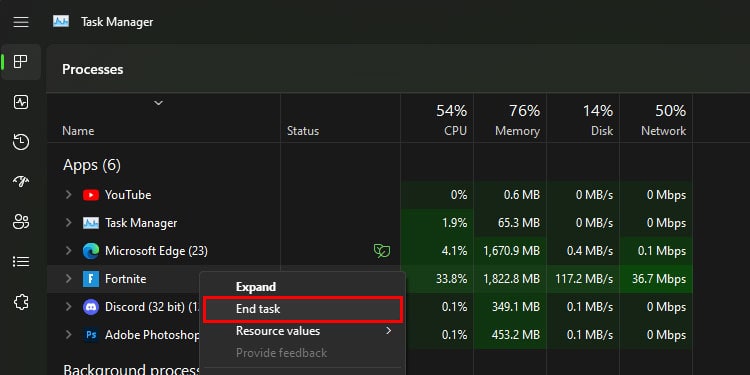Choose Resource values in the context menu
The image size is (750, 375).
[302, 331]
